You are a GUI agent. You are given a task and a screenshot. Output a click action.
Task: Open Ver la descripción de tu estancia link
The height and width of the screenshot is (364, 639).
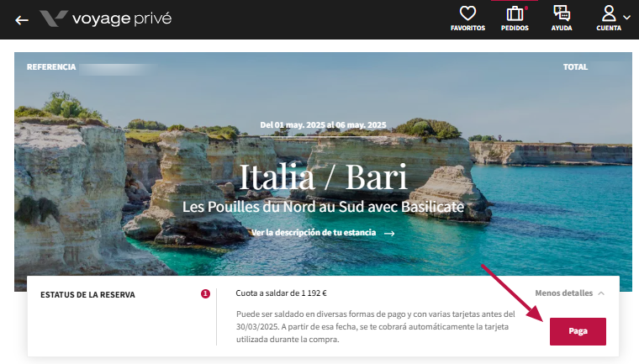(323, 233)
